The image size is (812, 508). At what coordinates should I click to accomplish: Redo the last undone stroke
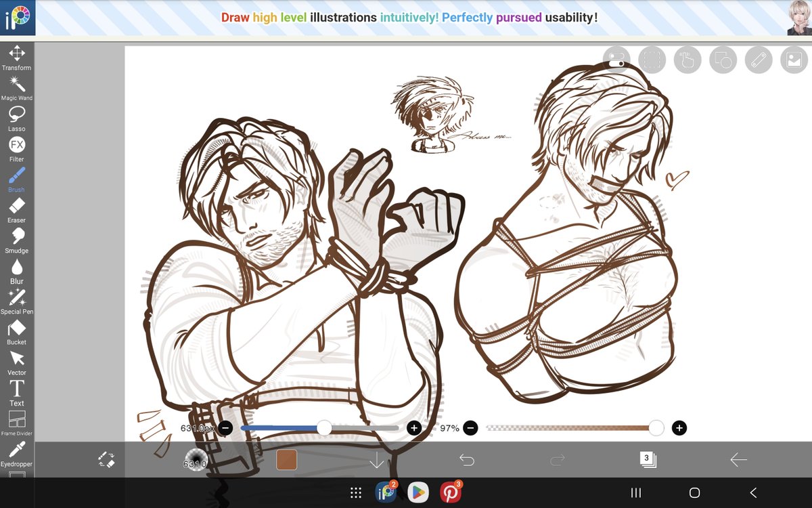pos(558,460)
